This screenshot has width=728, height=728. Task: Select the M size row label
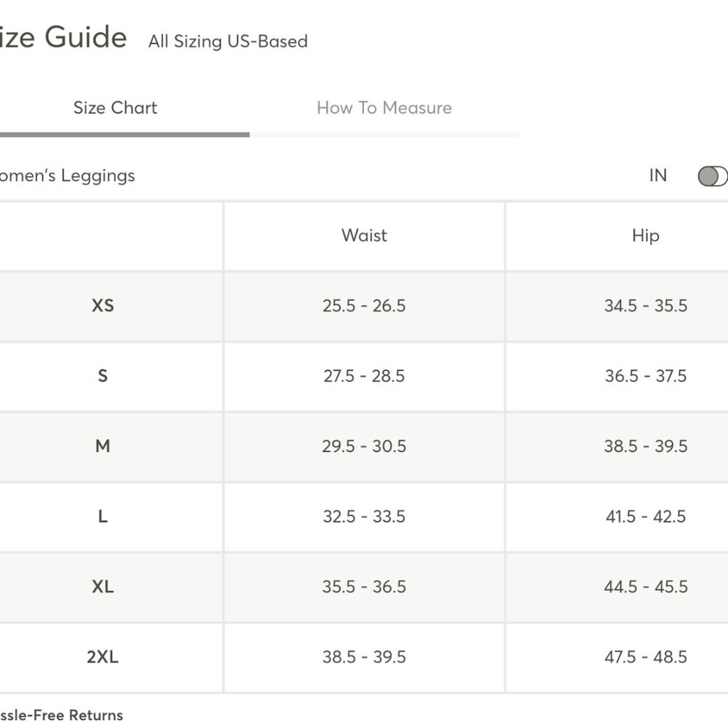(x=103, y=446)
